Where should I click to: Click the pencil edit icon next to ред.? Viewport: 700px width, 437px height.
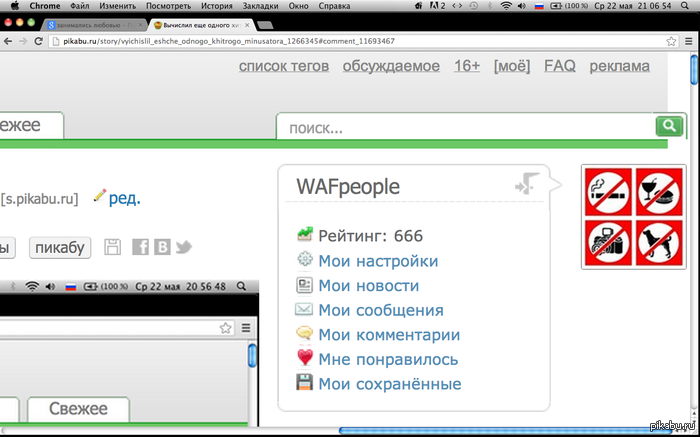[x=99, y=196]
